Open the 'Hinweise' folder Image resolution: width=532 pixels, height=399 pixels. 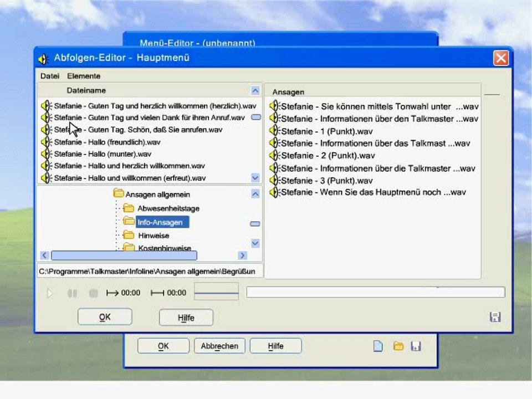coord(154,236)
